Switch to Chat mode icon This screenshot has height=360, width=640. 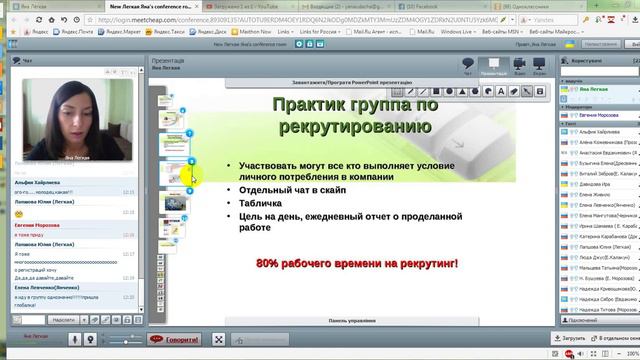468,66
